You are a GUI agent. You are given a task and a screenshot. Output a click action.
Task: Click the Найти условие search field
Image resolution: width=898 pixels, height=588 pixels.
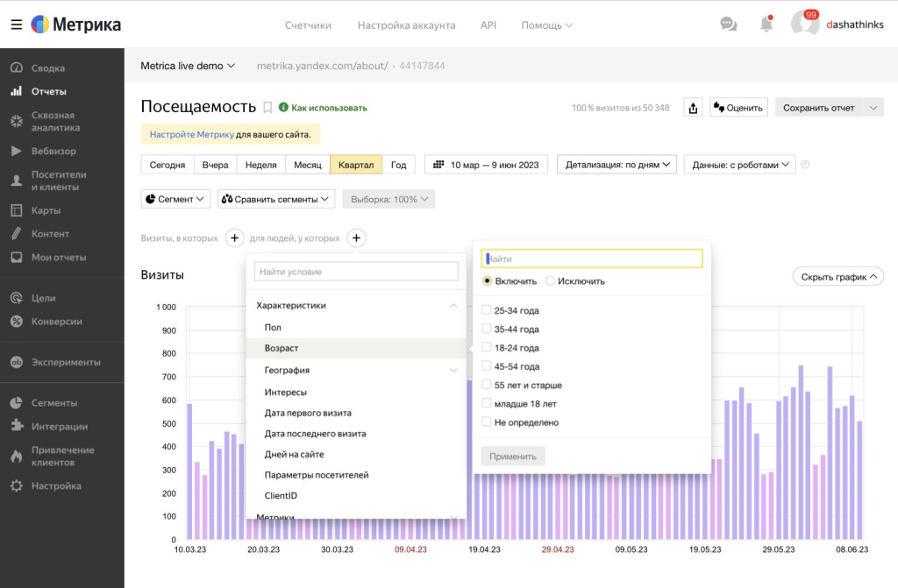[356, 272]
